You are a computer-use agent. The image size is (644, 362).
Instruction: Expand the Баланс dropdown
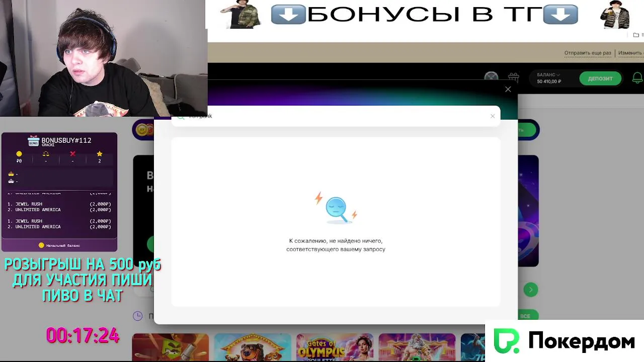pyautogui.click(x=548, y=75)
